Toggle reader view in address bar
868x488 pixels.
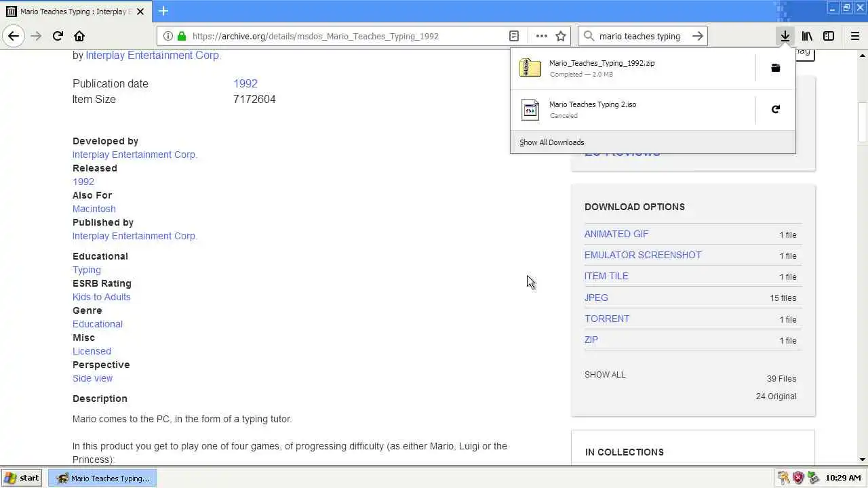(x=514, y=36)
